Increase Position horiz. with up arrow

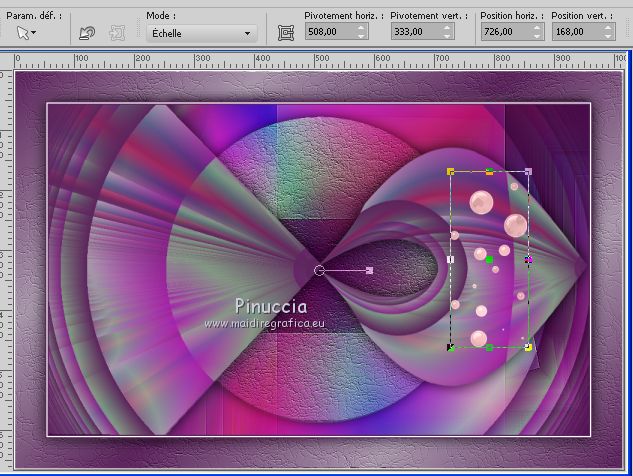click(x=538, y=28)
